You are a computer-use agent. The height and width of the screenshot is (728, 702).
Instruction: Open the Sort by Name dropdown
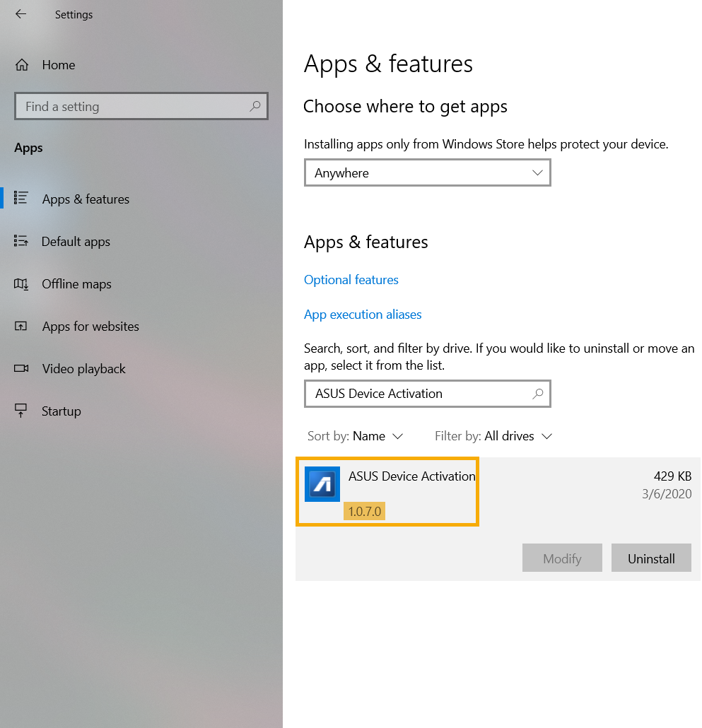pos(355,436)
